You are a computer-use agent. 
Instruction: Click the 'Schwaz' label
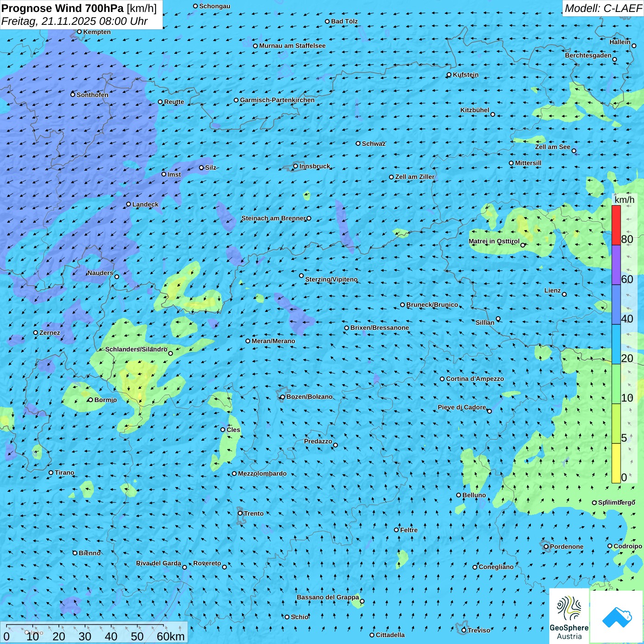pyautogui.click(x=374, y=144)
